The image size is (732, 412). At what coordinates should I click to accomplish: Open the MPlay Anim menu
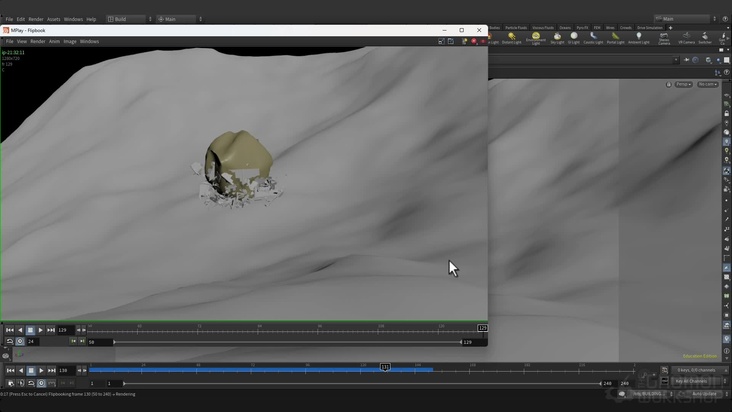tap(55, 42)
